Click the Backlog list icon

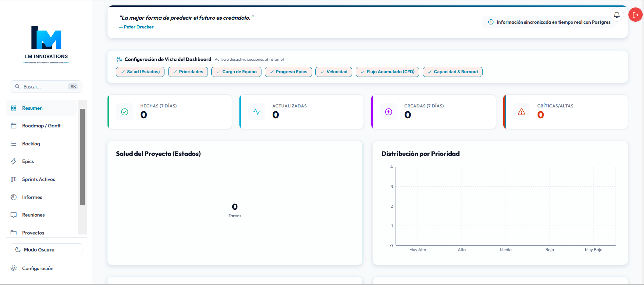[14, 144]
